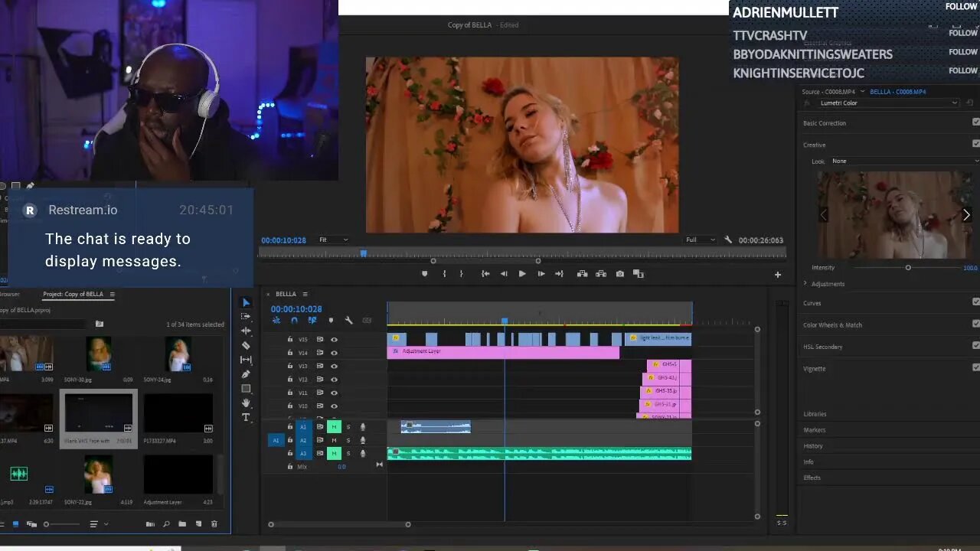Toggle linked selection in timeline

click(x=312, y=321)
